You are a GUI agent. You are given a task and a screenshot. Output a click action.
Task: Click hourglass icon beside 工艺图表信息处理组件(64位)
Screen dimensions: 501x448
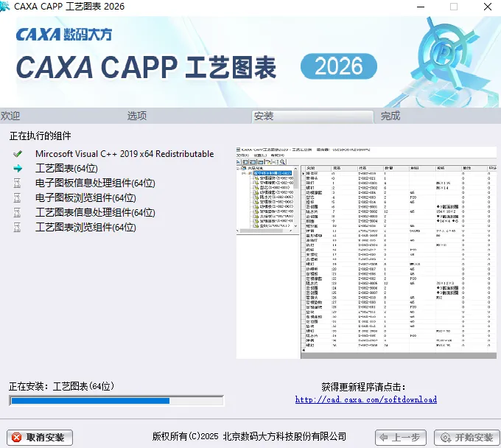point(17,212)
